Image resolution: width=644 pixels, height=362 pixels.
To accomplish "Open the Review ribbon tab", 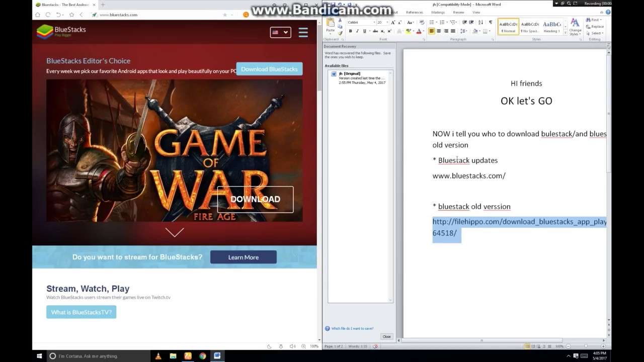I will [458, 12].
